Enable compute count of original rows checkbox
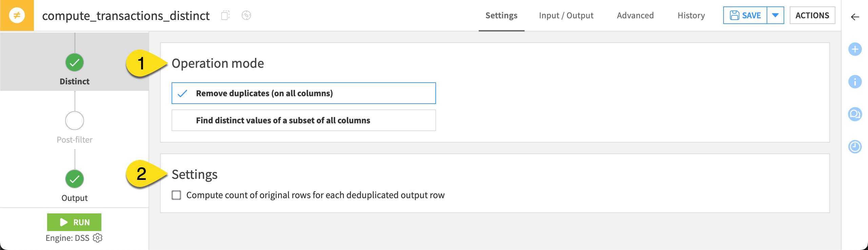868x250 pixels. (176, 195)
